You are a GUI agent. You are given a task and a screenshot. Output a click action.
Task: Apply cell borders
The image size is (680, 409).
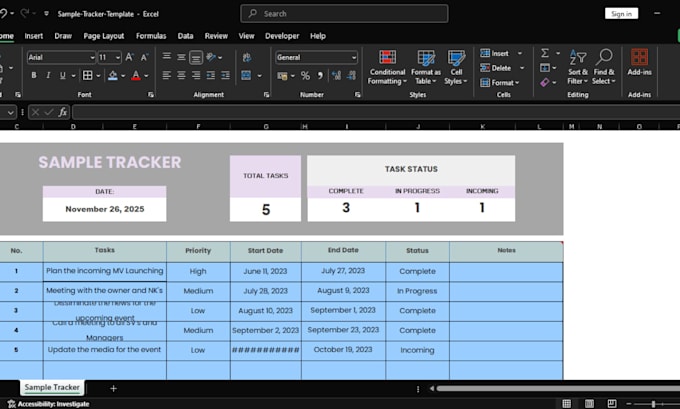(88, 75)
